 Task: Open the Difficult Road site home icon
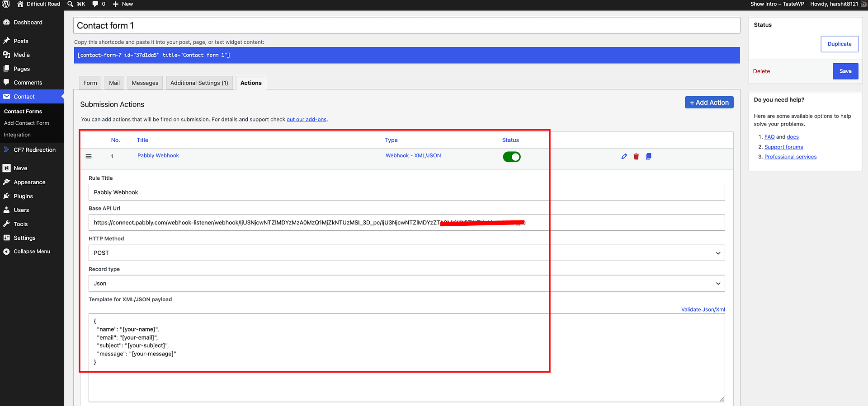(20, 4)
